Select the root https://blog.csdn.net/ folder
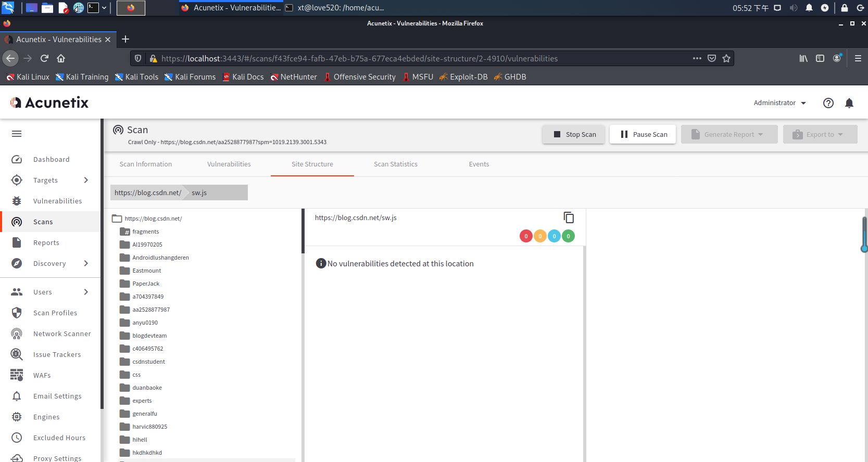The width and height of the screenshot is (868, 462). coord(147,219)
